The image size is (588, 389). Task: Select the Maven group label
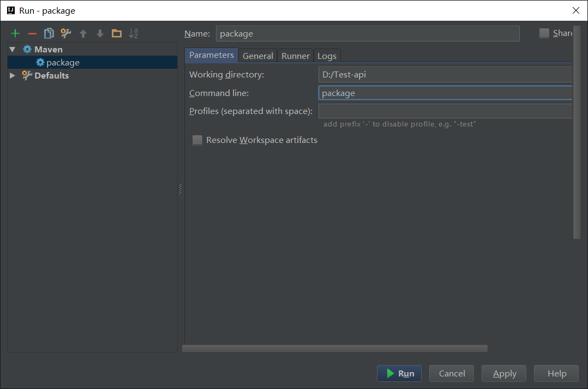click(x=49, y=50)
